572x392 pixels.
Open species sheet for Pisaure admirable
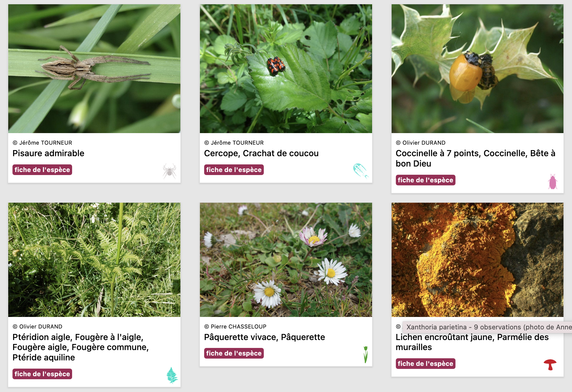[x=42, y=170]
